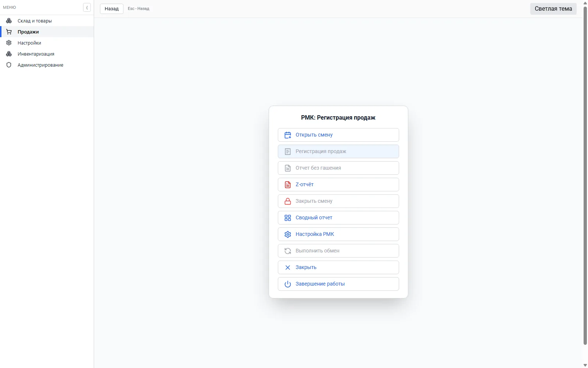Click the sync arrows icon beside Выполнить обмен

288,251
